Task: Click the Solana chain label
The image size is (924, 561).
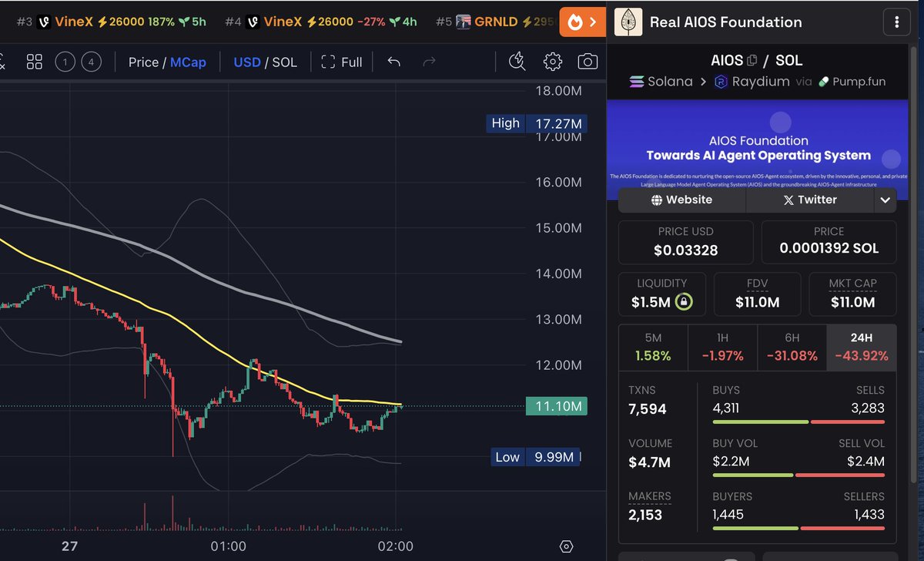Action: (x=661, y=81)
